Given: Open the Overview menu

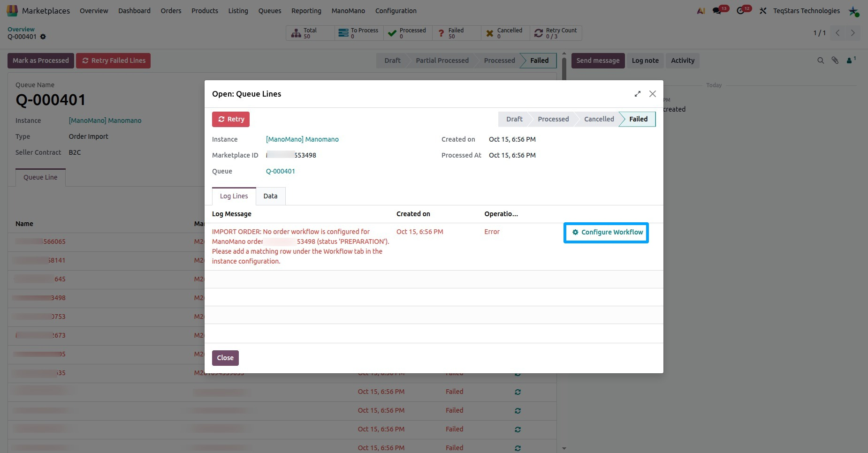Looking at the screenshot, I should [94, 11].
